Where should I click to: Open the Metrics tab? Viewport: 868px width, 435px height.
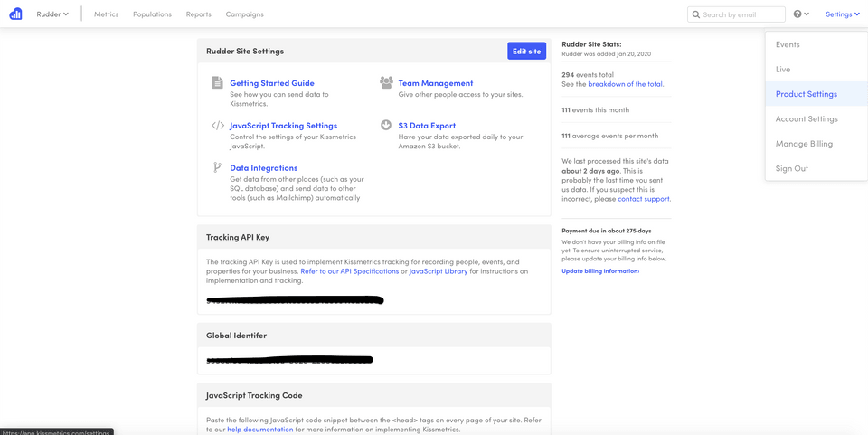106,14
